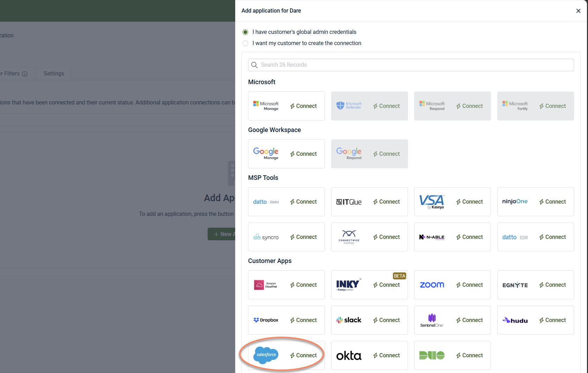Click the 'Google Workspace' section heading
The image size is (588, 373).
click(274, 130)
